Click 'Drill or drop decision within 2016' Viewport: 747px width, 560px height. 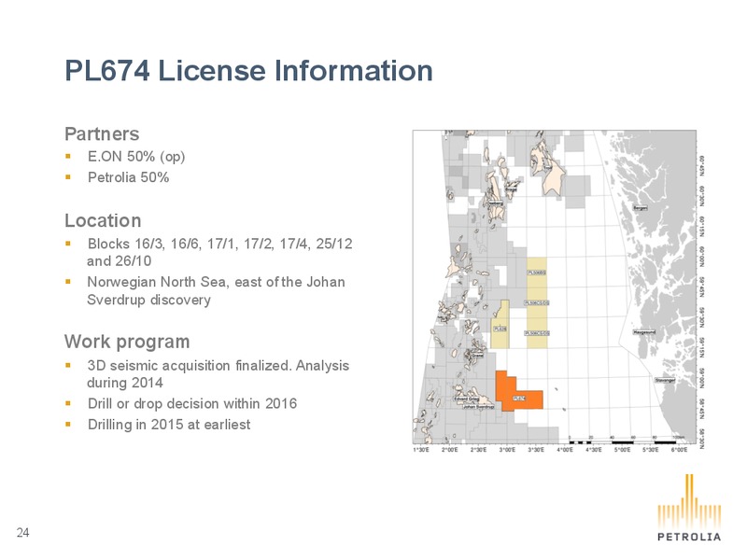[x=192, y=404]
